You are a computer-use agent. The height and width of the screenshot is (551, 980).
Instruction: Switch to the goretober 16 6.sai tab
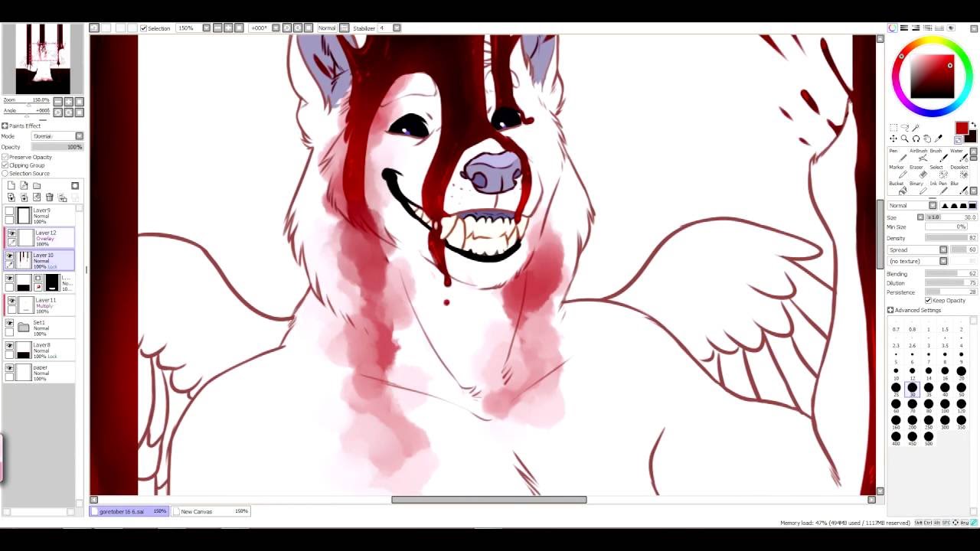(129, 511)
